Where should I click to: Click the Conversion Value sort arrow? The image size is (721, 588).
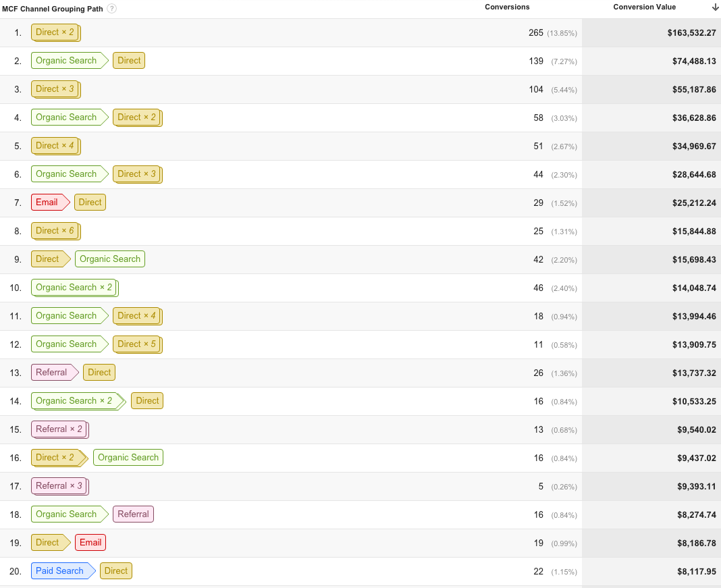pyautogui.click(x=715, y=7)
